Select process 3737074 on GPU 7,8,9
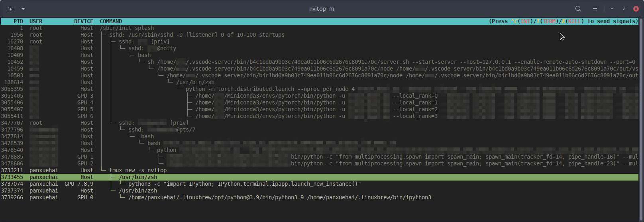The width and height of the screenshot is (644, 222). coord(320,184)
